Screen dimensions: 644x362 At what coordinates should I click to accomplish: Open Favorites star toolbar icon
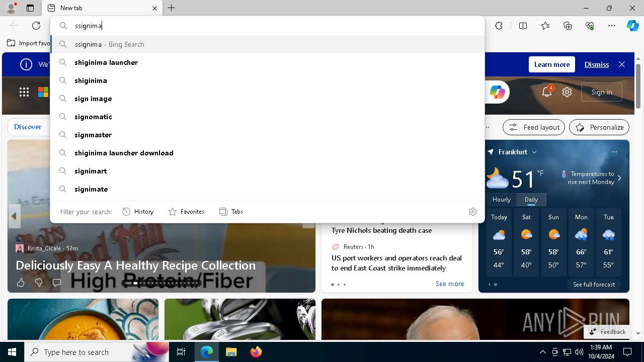545,26
